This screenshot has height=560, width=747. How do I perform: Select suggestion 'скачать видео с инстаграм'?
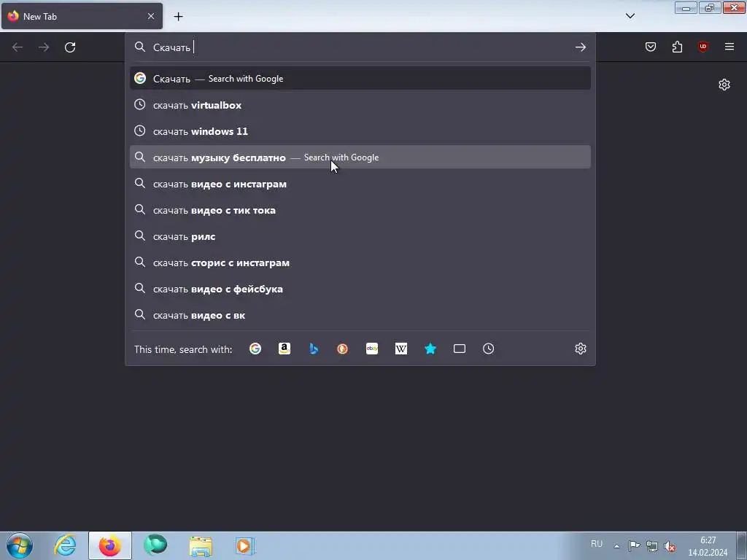360,184
